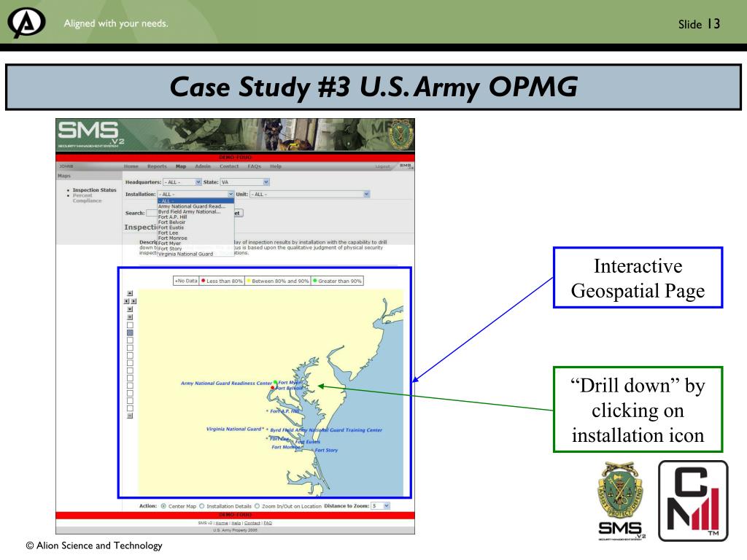Click the Fort A.P. Hill map marker
The image size is (747, 560).
click(267, 411)
